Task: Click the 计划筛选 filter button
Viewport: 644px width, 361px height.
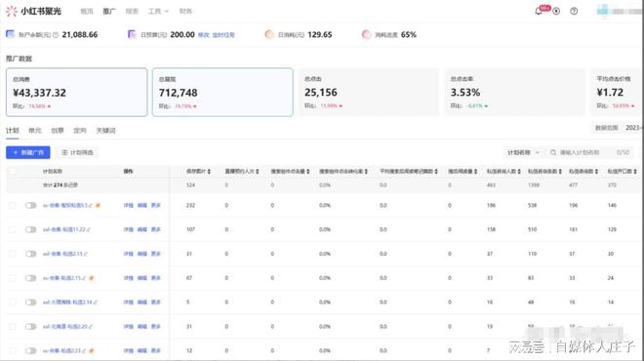Action: point(78,152)
